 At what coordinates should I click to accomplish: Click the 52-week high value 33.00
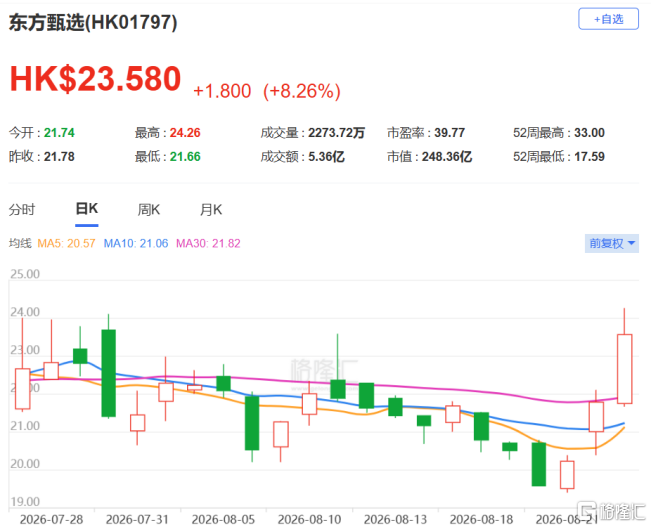[x=590, y=133]
